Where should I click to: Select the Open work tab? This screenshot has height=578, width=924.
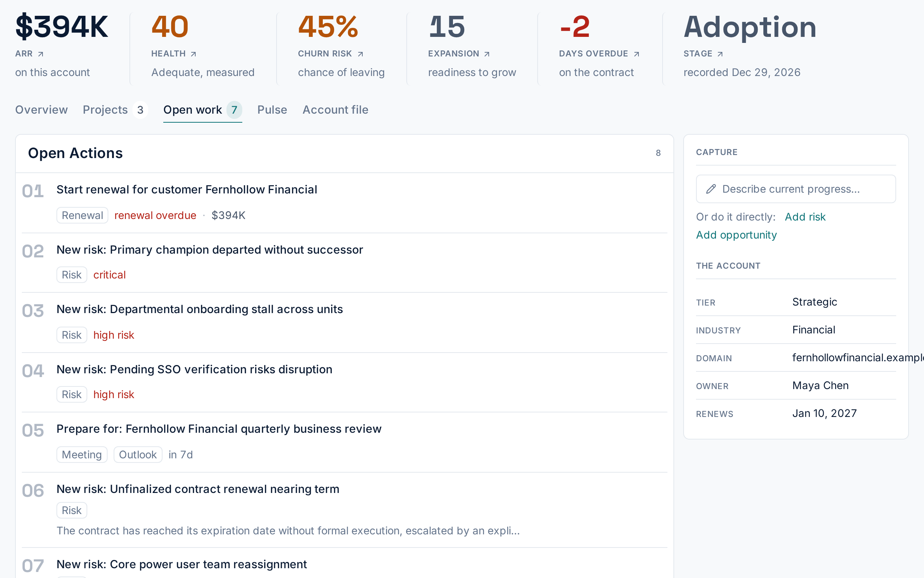tap(202, 110)
